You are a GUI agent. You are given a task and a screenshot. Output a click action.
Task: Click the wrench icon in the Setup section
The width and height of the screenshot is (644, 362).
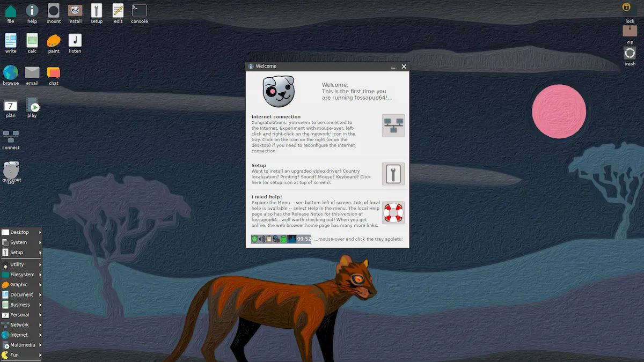coord(393,173)
